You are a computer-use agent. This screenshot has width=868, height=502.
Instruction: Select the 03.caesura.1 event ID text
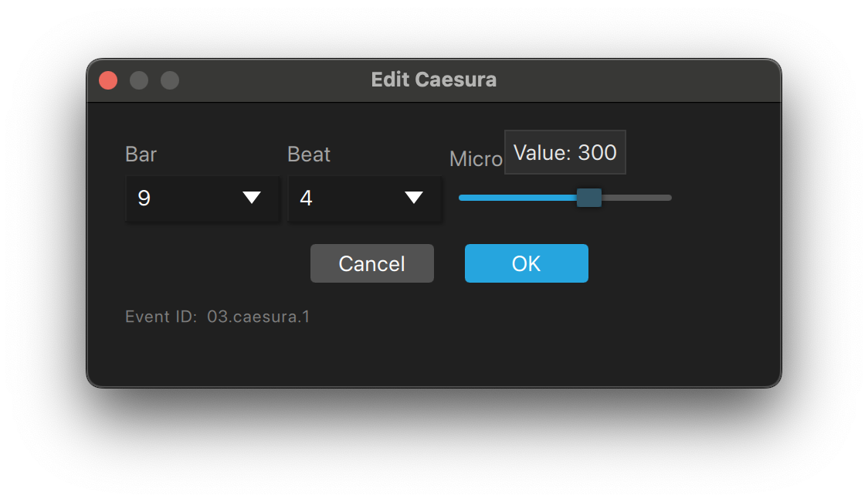tap(259, 317)
